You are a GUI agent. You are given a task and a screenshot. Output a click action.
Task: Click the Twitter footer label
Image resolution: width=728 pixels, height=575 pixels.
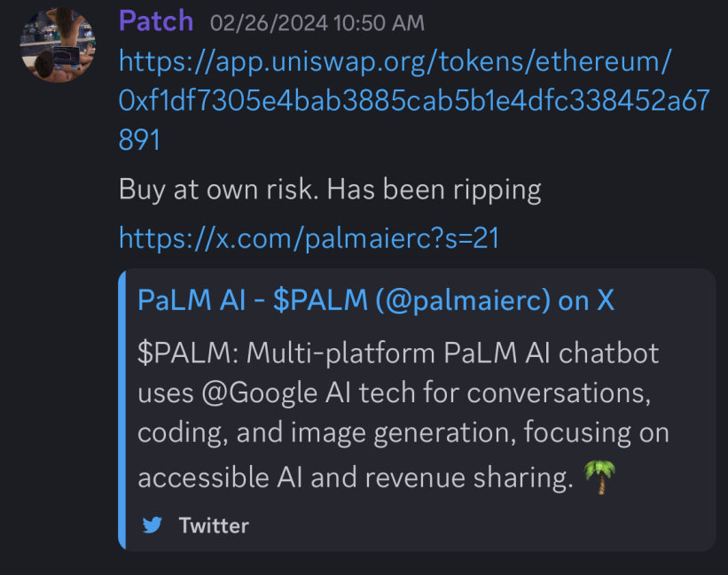click(214, 525)
